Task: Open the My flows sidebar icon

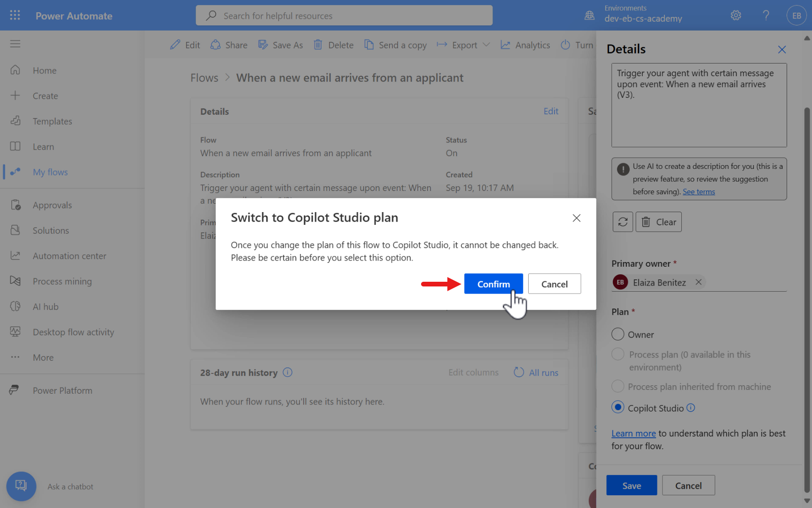Action: tap(16, 172)
